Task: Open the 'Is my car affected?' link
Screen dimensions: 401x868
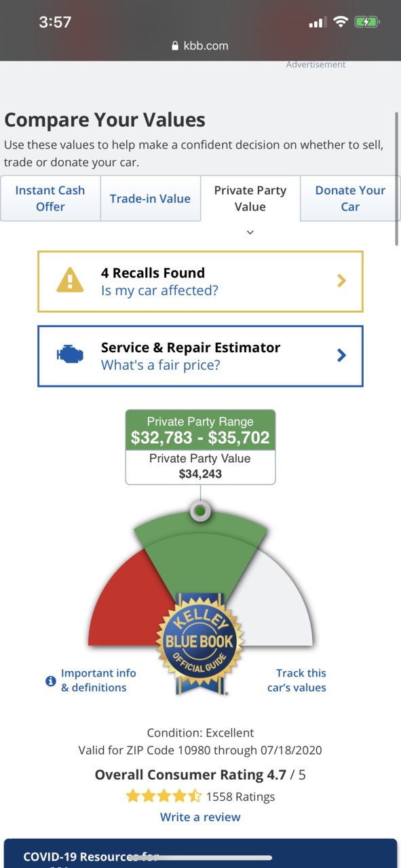Action: (159, 290)
